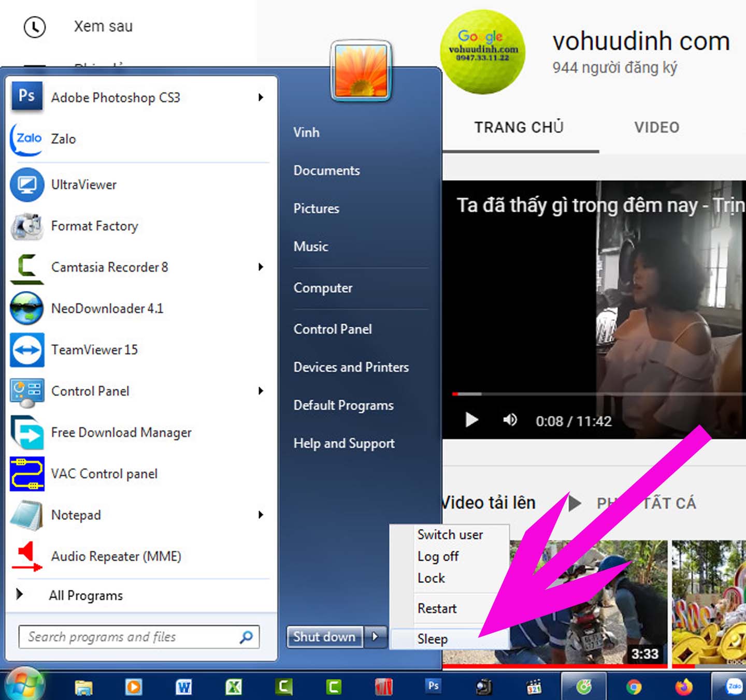Switch to the TRANG CHỦ tab
This screenshot has height=700, width=746.
pyautogui.click(x=519, y=127)
